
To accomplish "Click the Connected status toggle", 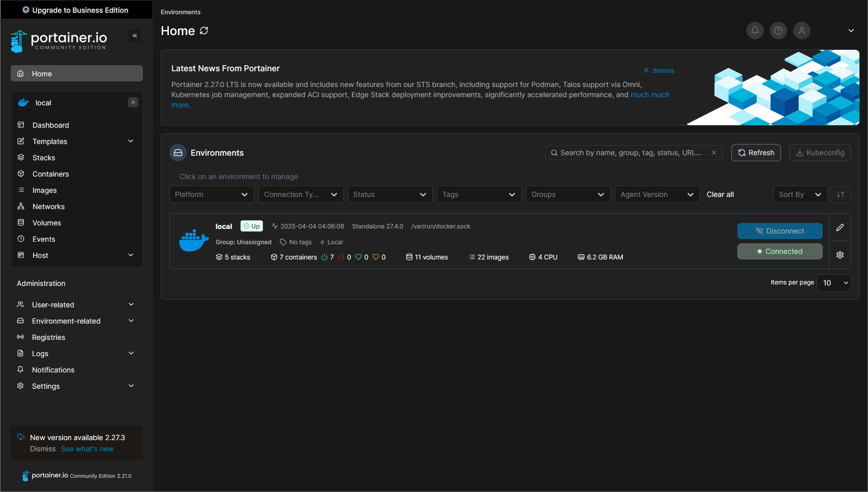I will point(780,251).
